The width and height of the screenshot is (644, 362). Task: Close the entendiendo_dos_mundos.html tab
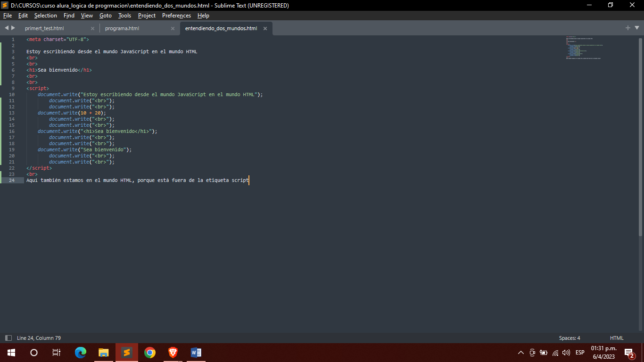tap(265, 28)
